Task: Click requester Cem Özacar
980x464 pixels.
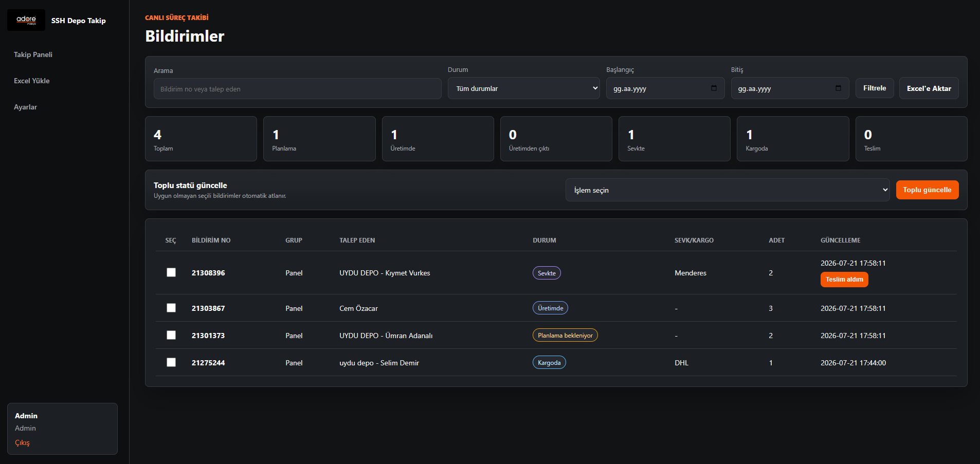Action: pyautogui.click(x=358, y=308)
